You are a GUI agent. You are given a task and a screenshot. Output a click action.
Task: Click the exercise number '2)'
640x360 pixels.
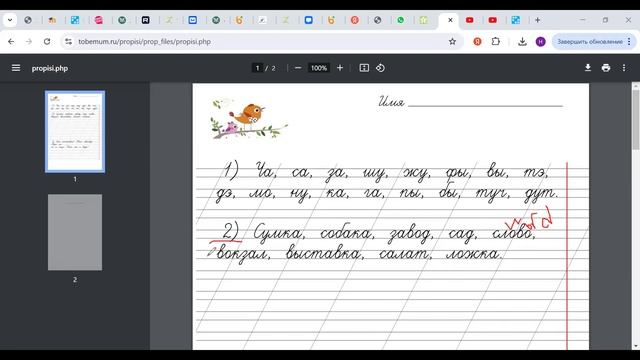(231, 232)
